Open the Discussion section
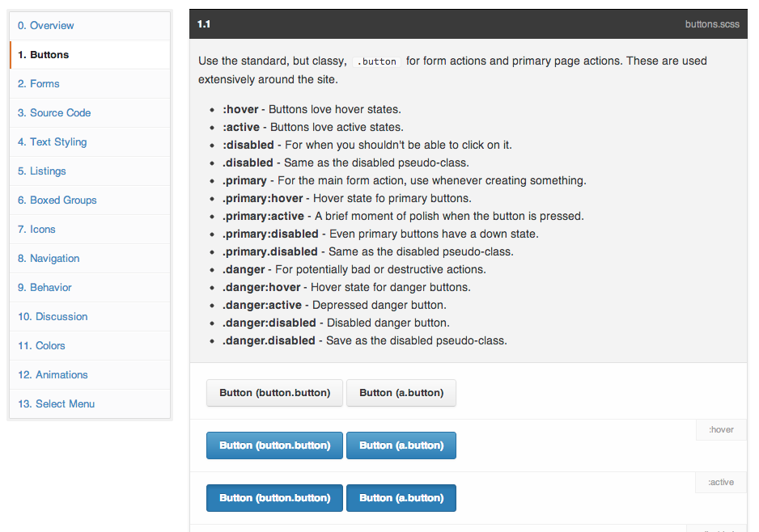Image resolution: width=759 pixels, height=532 pixels. (53, 317)
